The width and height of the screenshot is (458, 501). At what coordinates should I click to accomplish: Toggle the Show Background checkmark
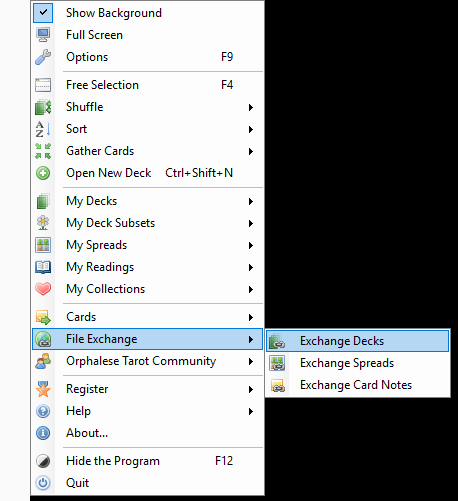point(43,13)
